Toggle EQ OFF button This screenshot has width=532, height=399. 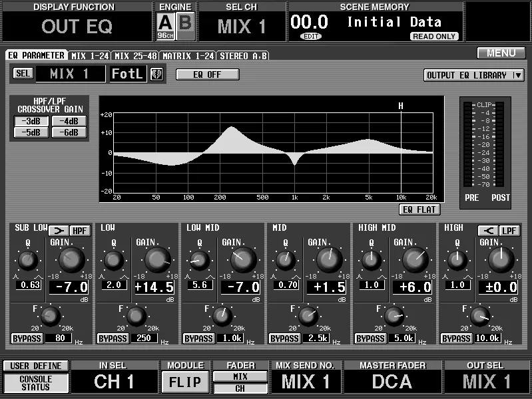point(207,74)
